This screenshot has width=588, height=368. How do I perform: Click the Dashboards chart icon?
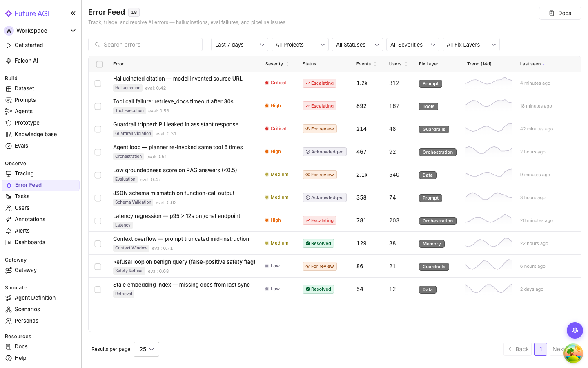click(x=9, y=242)
